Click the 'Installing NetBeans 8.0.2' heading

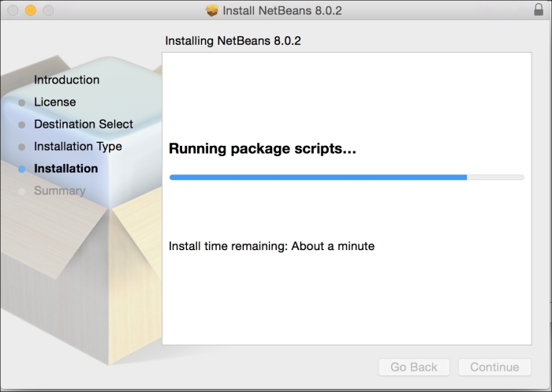point(233,41)
